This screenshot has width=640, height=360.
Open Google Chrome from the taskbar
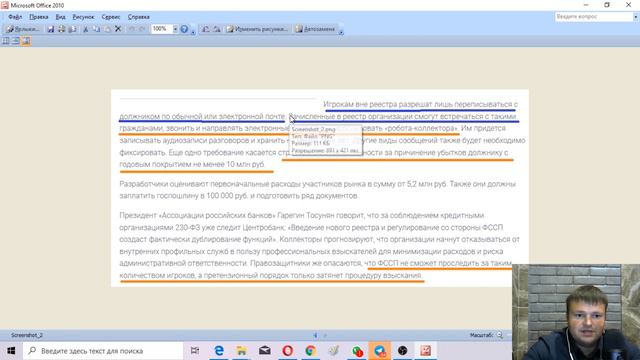coord(310,351)
